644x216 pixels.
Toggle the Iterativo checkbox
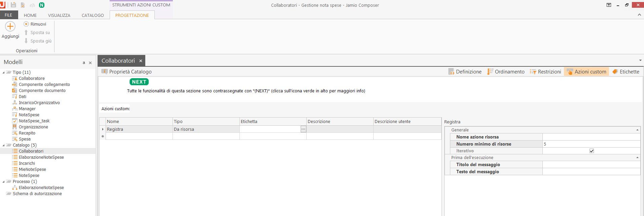click(592, 151)
